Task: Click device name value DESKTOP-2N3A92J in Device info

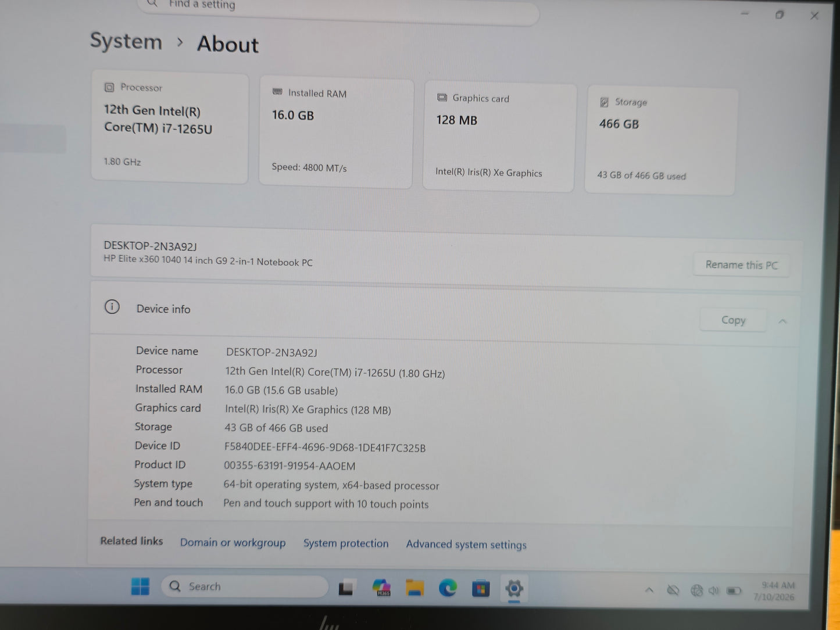Action: click(271, 352)
